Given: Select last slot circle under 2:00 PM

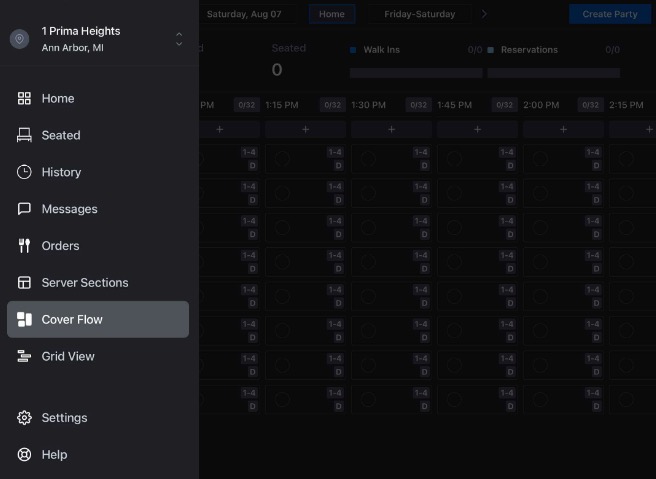Looking at the screenshot, I should [x=540, y=400].
